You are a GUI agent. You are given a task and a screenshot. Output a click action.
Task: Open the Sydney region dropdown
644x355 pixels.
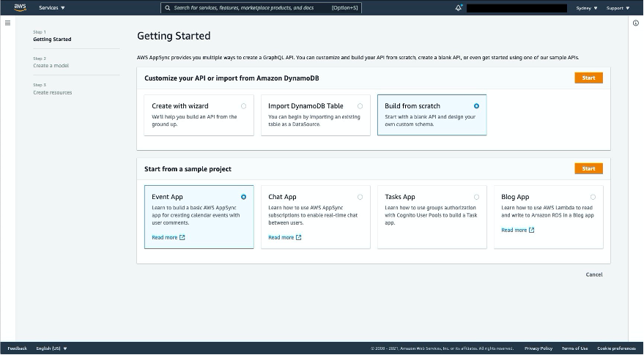587,8
